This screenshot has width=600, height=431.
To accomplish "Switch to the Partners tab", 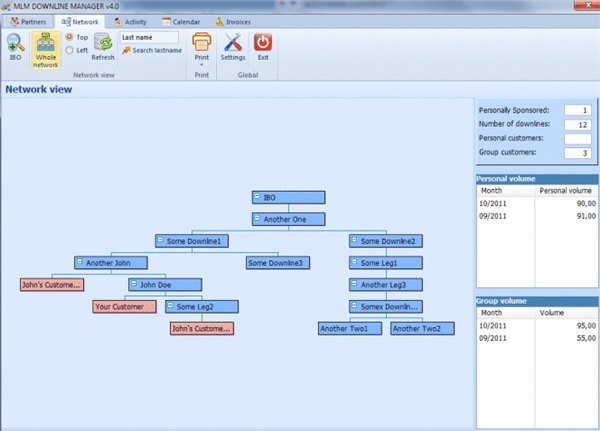I will coord(28,22).
